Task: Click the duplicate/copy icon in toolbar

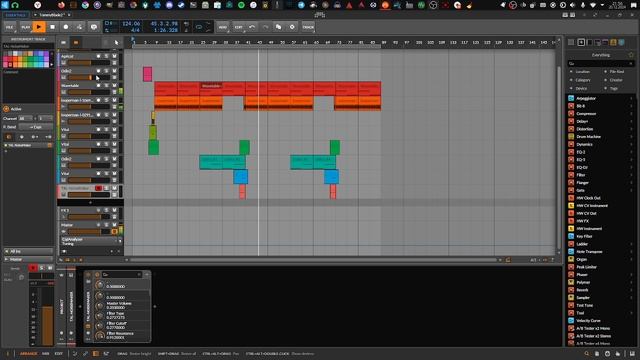Action: click(x=278, y=27)
